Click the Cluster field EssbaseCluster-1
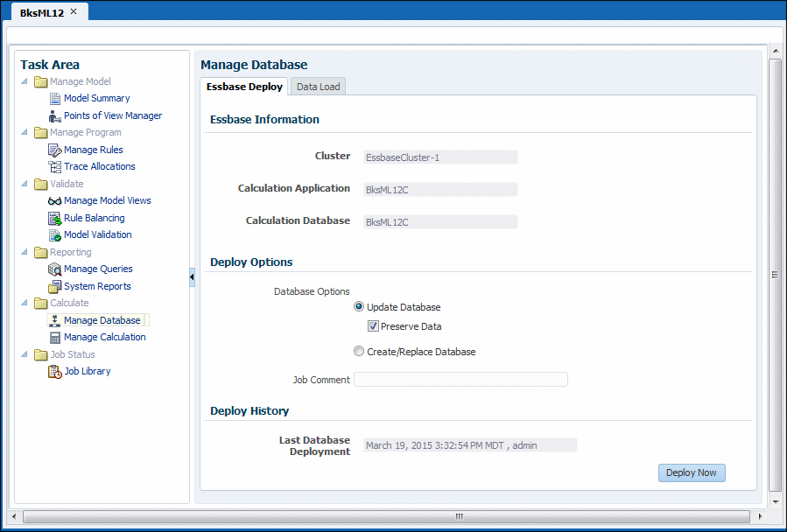787x532 pixels. point(440,157)
